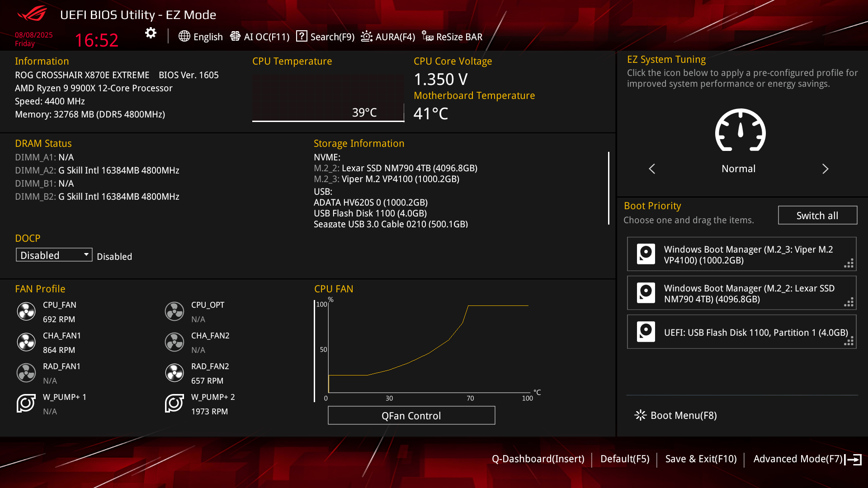Click 'ADATA HV620S 0 (1000.2GB)' line
Image resolution: width=868 pixels, height=488 pixels.
[371, 202]
